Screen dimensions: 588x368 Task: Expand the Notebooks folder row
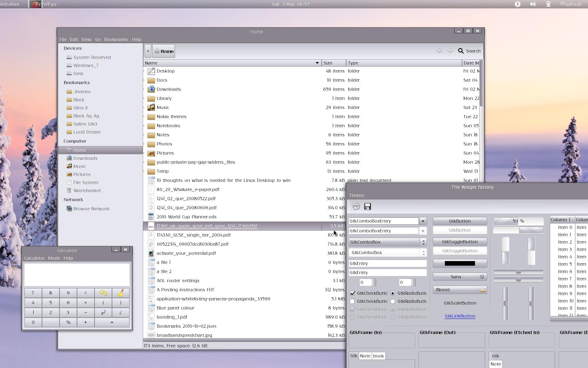[x=145, y=125]
